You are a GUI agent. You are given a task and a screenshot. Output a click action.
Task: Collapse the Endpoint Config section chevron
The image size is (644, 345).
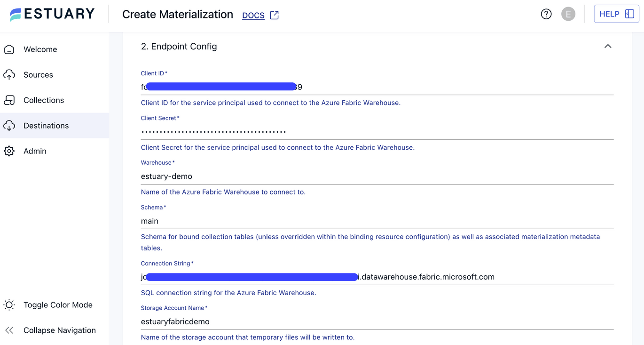[x=608, y=46]
